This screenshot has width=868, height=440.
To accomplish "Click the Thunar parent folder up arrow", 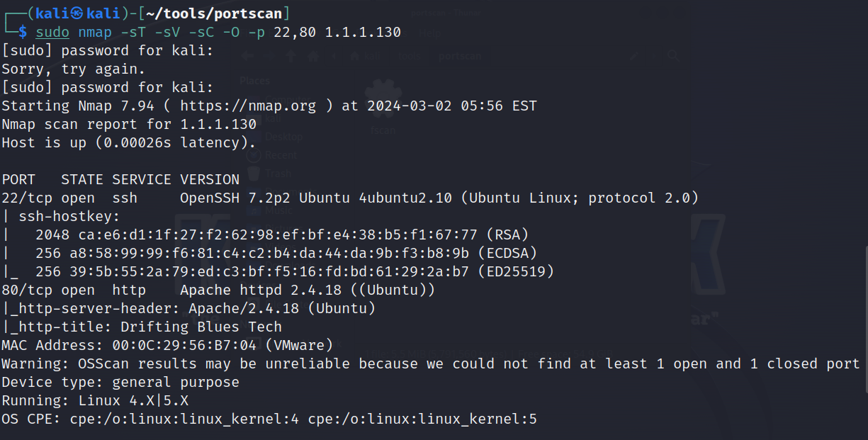I will click(x=291, y=56).
